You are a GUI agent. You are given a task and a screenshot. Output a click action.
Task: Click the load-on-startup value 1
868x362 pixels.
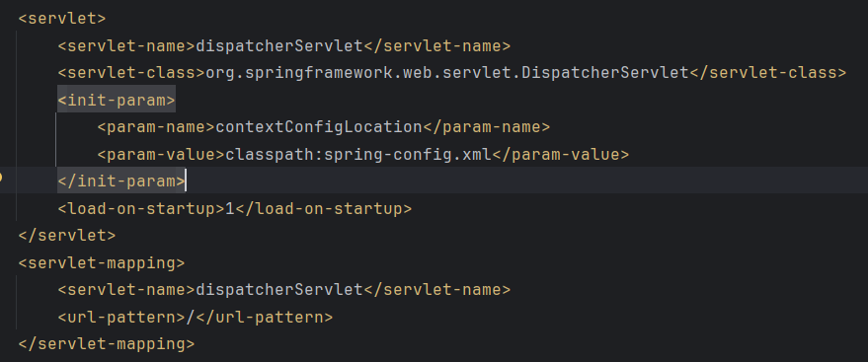(x=230, y=209)
